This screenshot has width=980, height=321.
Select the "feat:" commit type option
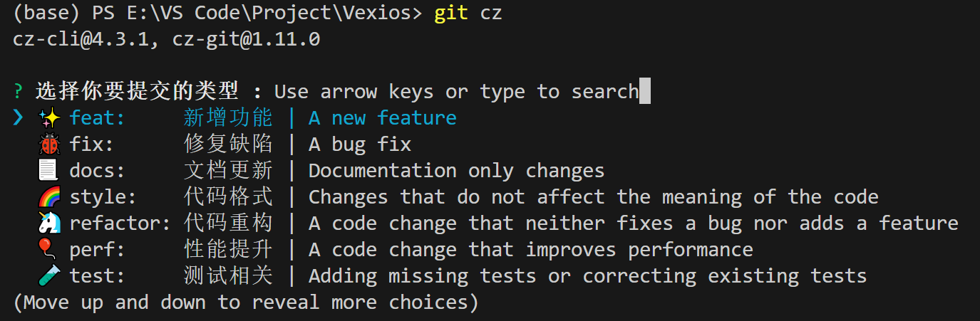(x=97, y=118)
